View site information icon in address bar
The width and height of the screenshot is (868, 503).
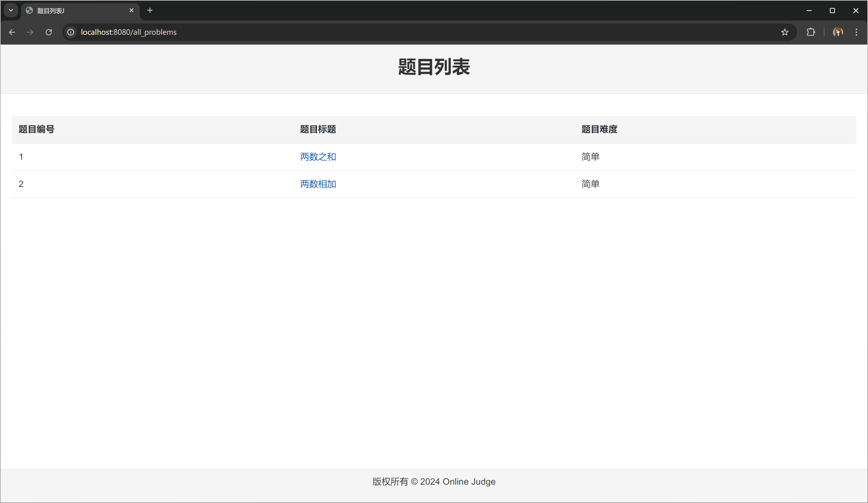(x=71, y=32)
